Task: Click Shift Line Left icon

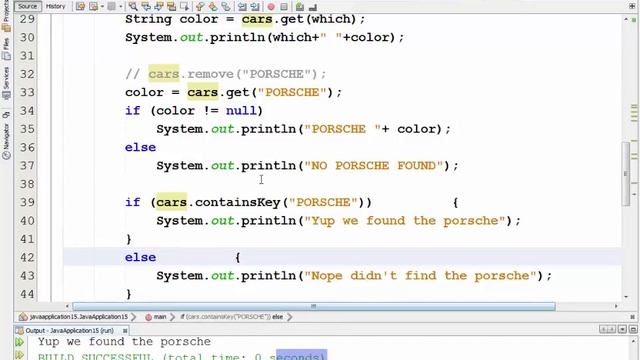Action: pyautogui.click(x=242, y=7)
